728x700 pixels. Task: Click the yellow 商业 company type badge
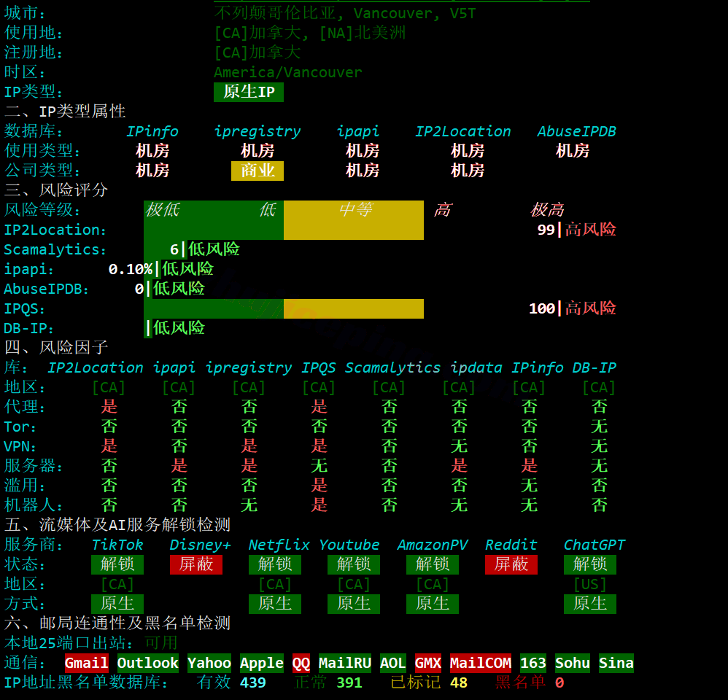(x=257, y=171)
